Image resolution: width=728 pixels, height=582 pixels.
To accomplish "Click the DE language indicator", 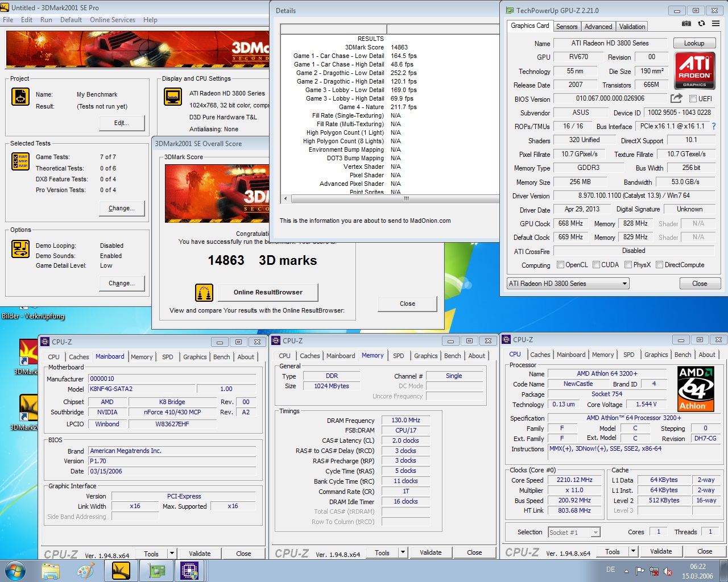I will click(610, 569).
